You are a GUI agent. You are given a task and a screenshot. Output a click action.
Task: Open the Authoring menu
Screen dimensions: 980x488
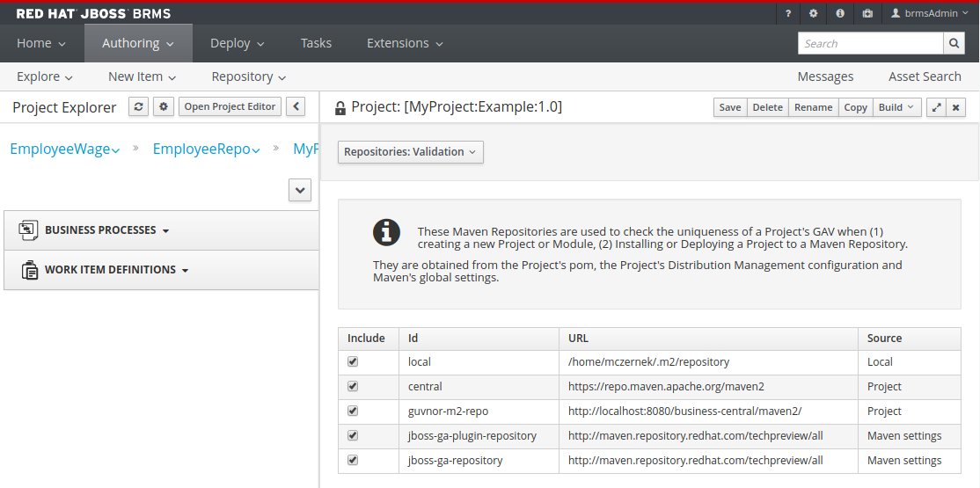[138, 43]
